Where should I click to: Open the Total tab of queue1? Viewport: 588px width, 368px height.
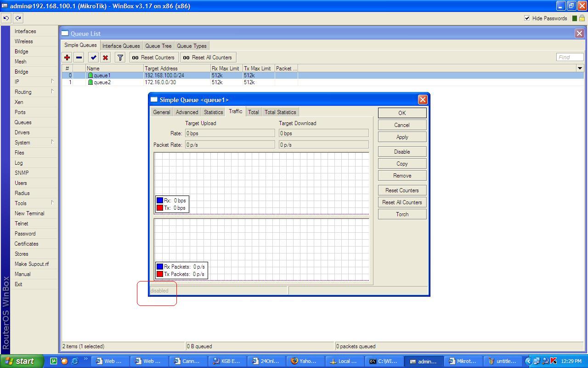point(253,112)
